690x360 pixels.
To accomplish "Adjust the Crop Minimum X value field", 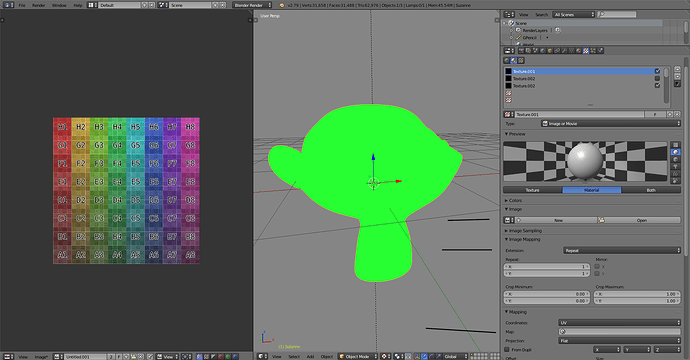I will 547,294.
